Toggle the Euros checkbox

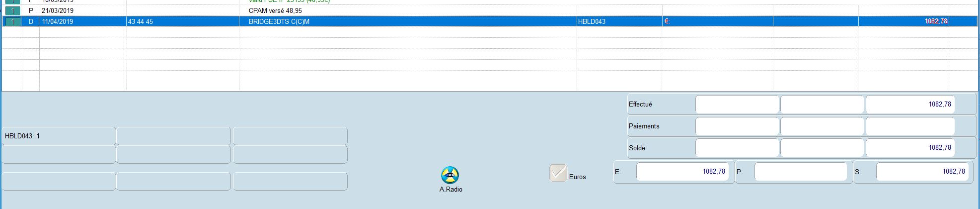(x=558, y=173)
